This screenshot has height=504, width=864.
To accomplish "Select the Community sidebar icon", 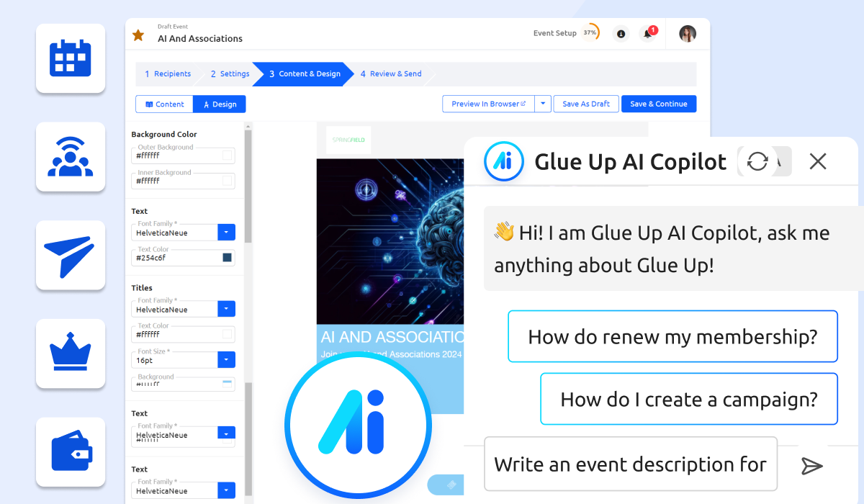I will click(70, 157).
